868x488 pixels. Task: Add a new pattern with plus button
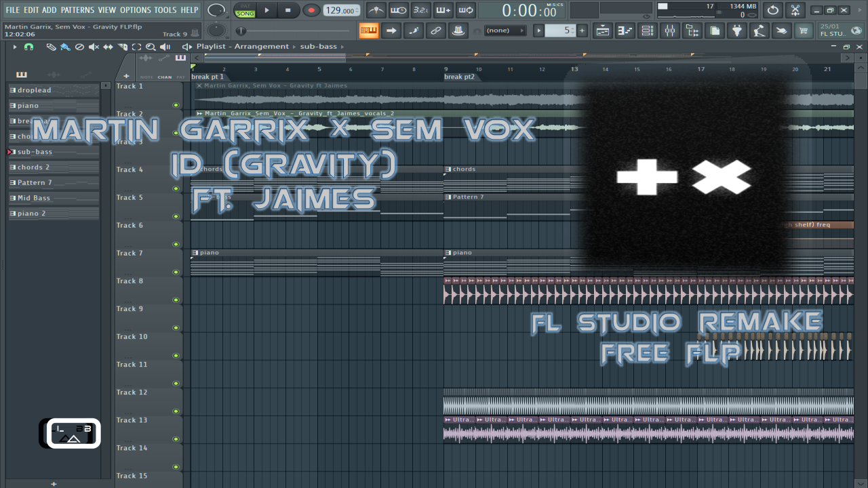coord(582,30)
